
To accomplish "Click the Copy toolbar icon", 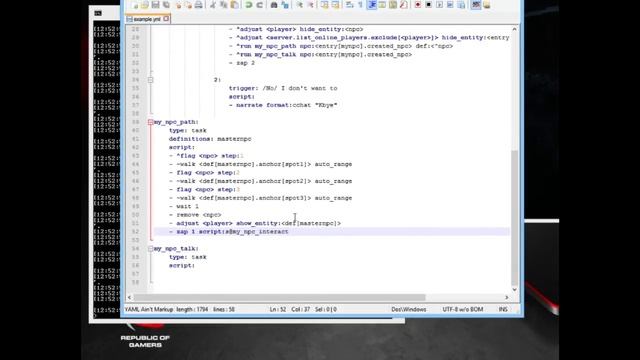I will 224,5.
